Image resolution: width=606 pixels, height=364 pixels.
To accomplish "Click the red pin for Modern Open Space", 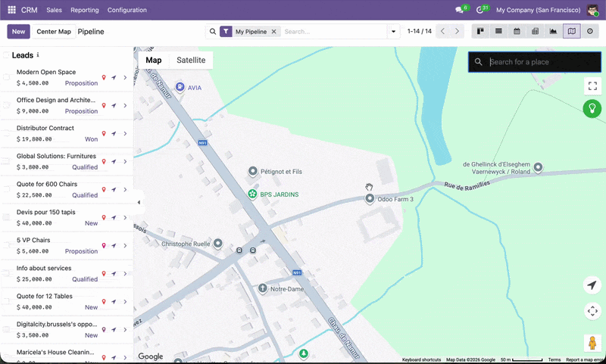I will [x=104, y=78].
